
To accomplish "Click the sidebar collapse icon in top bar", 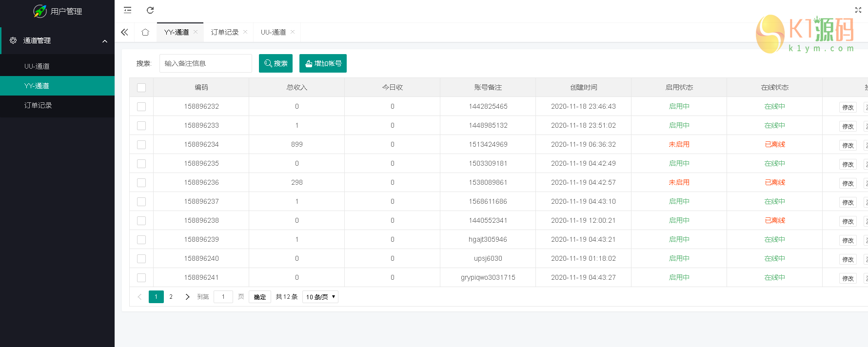I will tap(128, 10).
